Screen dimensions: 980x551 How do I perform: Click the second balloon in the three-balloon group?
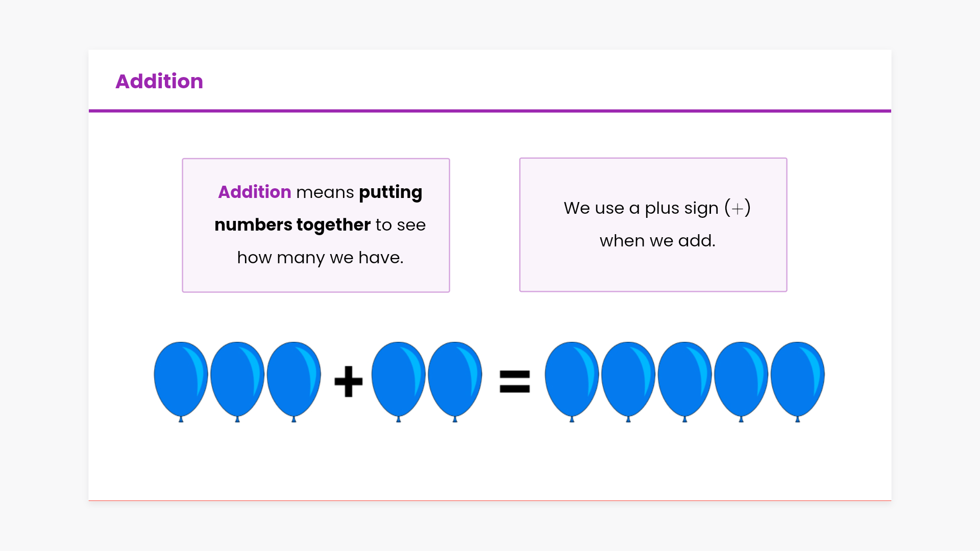(x=237, y=379)
